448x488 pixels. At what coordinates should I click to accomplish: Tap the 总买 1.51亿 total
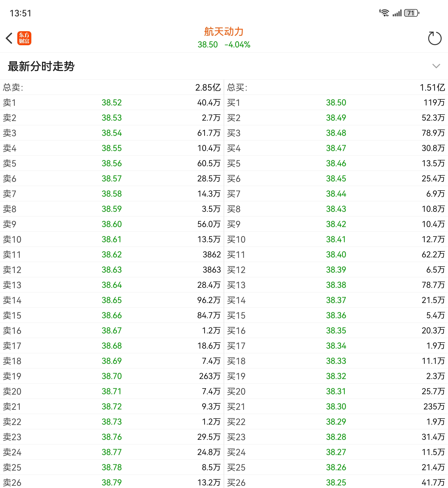(432, 88)
